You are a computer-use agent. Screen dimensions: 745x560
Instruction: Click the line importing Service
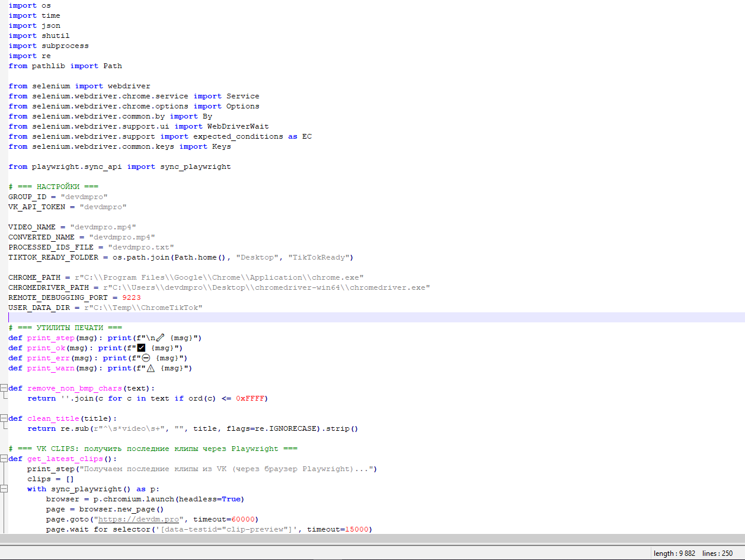[134, 96]
